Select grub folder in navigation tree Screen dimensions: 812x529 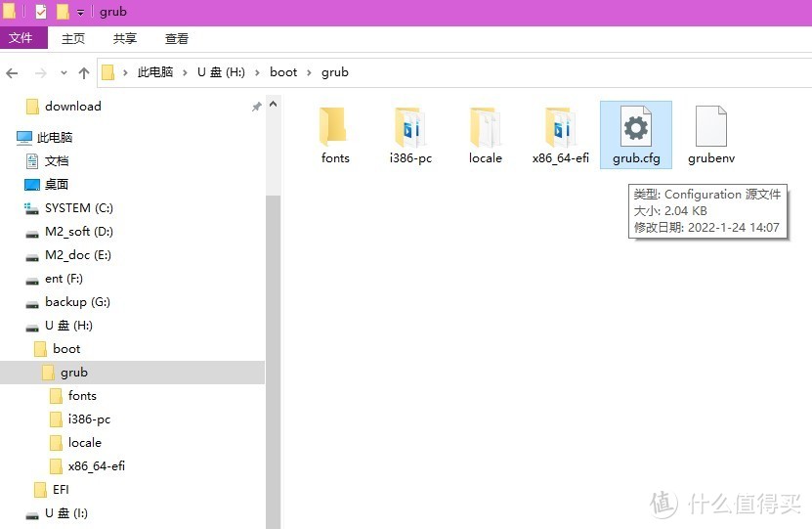pos(74,372)
